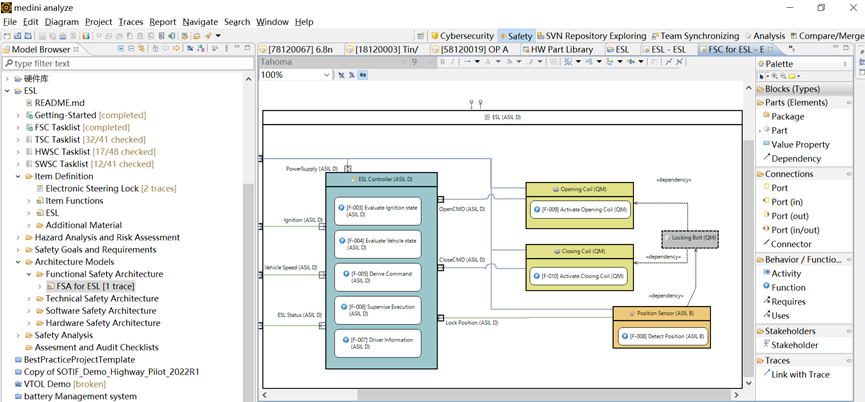Viewport: 865px width, 402px height.
Task: Open the Analysis perspective
Action: pyautogui.click(x=765, y=36)
